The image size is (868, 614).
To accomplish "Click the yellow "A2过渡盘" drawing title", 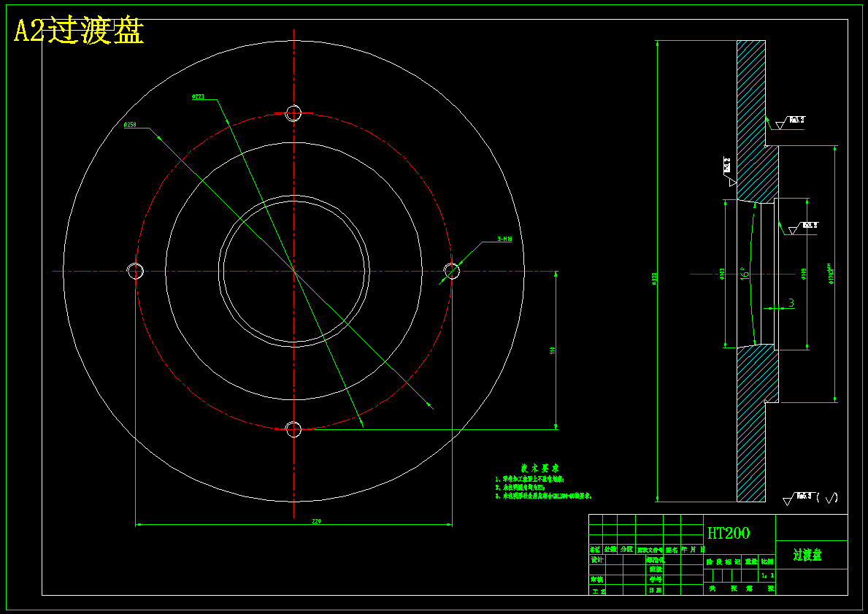I will [79, 31].
